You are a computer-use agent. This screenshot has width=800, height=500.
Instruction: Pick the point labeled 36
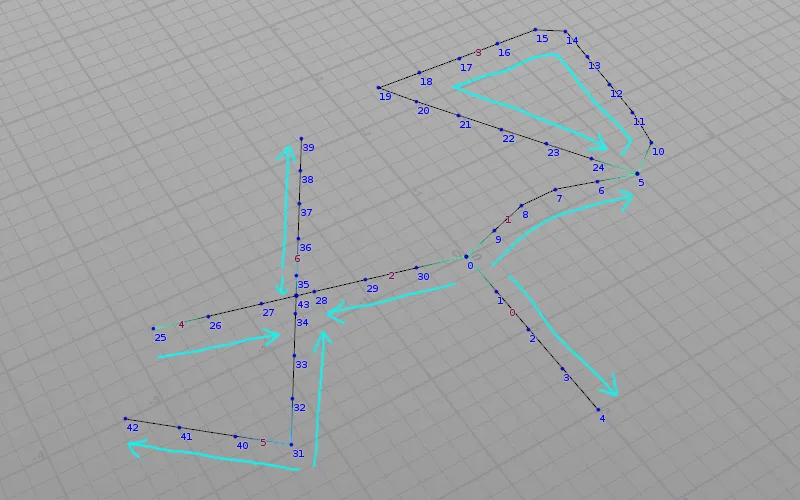(298, 238)
